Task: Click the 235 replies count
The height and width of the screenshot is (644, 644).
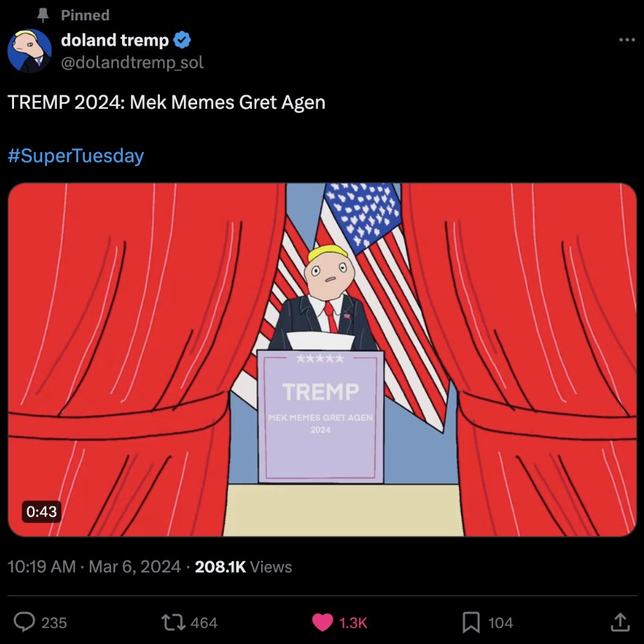Action: click(54, 623)
